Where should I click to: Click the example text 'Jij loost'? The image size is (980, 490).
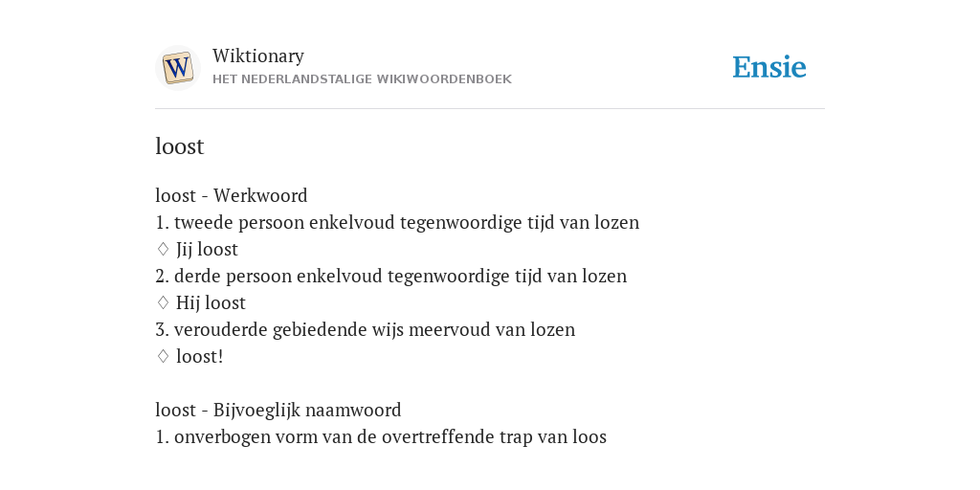pyautogui.click(x=207, y=250)
